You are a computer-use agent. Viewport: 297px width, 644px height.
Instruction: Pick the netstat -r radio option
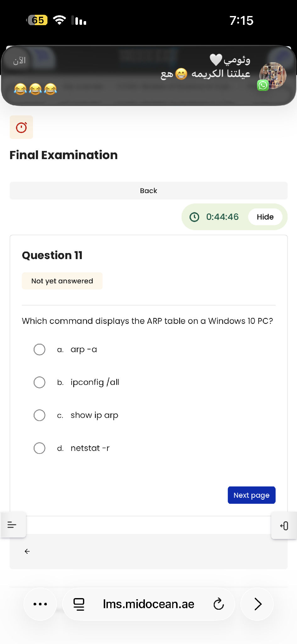tap(39, 448)
